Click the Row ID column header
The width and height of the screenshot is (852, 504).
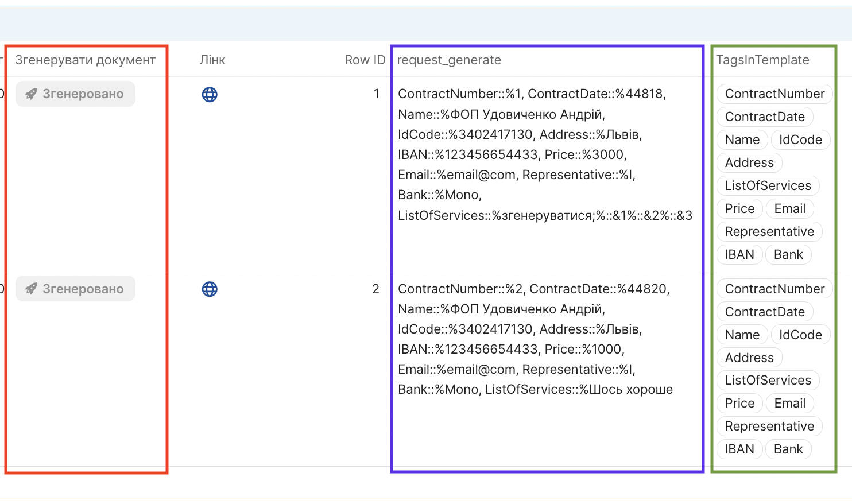(365, 60)
